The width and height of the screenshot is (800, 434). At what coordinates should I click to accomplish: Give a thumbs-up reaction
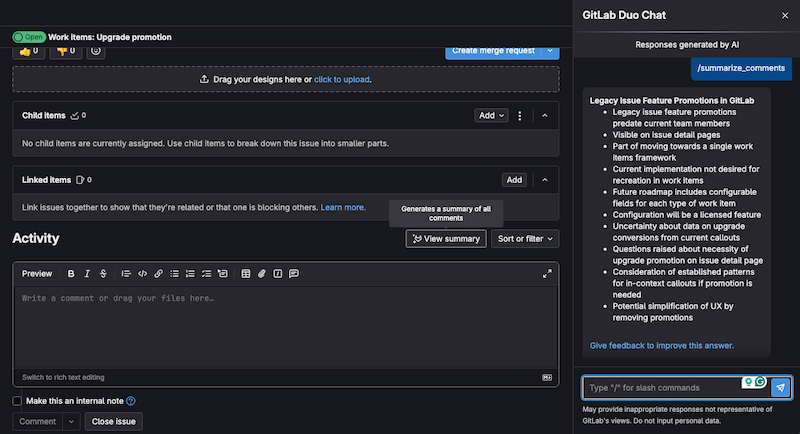point(28,50)
